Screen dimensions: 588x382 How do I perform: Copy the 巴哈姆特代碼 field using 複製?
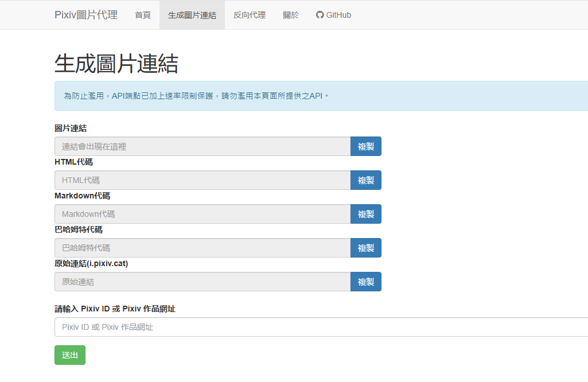click(x=365, y=247)
